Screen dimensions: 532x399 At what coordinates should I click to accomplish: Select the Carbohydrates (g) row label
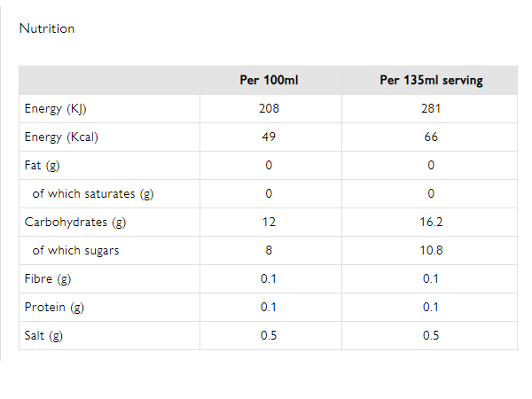[x=75, y=223]
